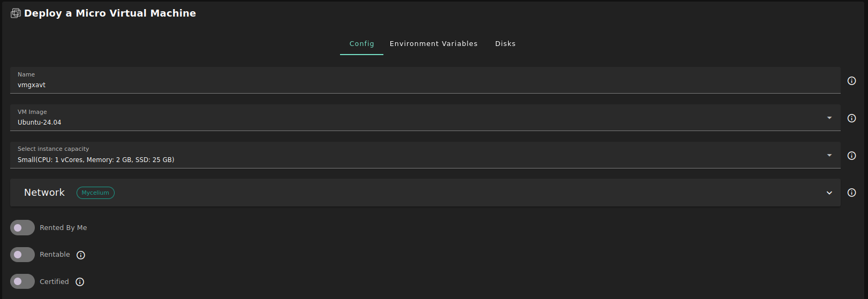Viewport: 868px width, 299px height.
Task: Open the instance capacity dropdown arrow
Action: tap(829, 155)
